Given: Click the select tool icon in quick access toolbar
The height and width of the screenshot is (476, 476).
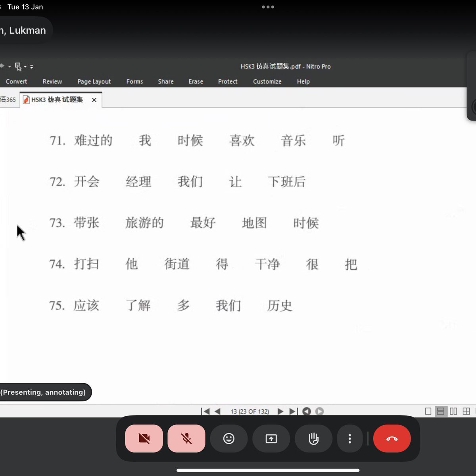Looking at the screenshot, I should pyautogui.click(x=18, y=66).
